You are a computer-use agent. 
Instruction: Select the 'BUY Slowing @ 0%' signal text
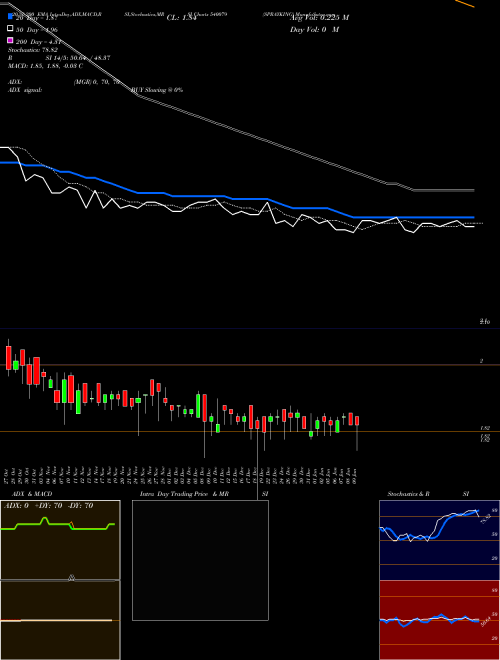pos(157,90)
